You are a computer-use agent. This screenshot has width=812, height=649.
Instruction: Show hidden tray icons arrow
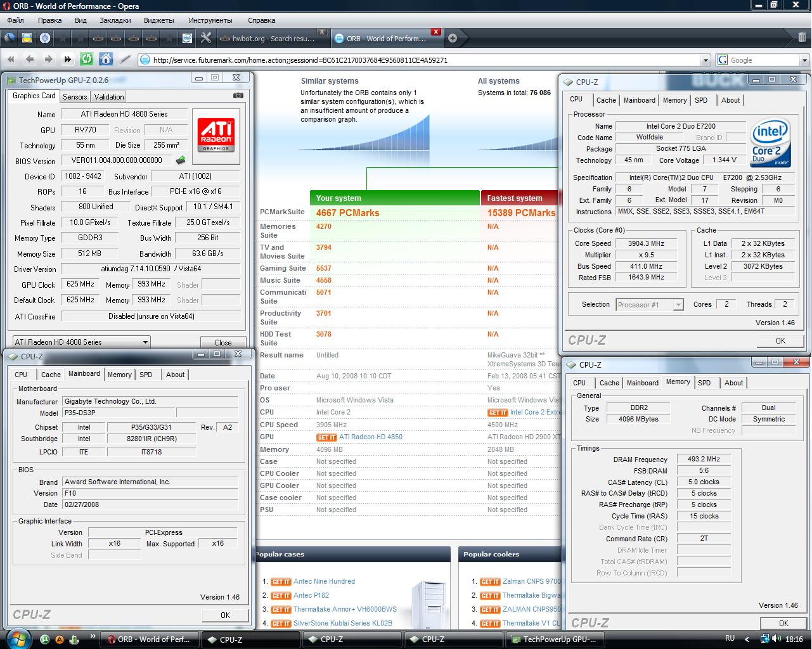click(747, 639)
